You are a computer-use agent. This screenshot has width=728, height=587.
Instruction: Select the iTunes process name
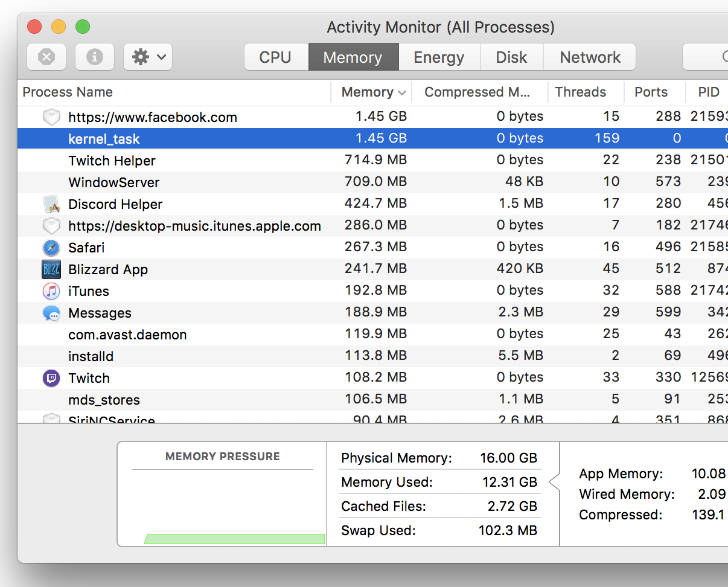tap(89, 291)
